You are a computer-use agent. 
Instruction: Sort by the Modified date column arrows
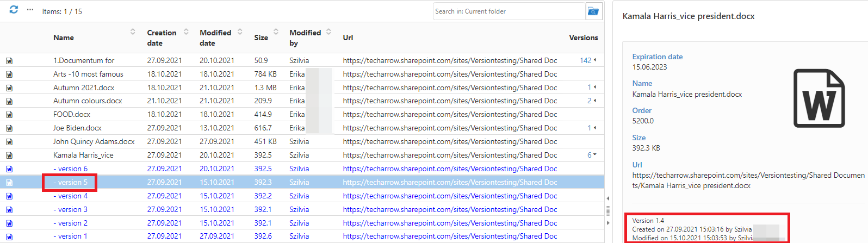pos(240,32)
